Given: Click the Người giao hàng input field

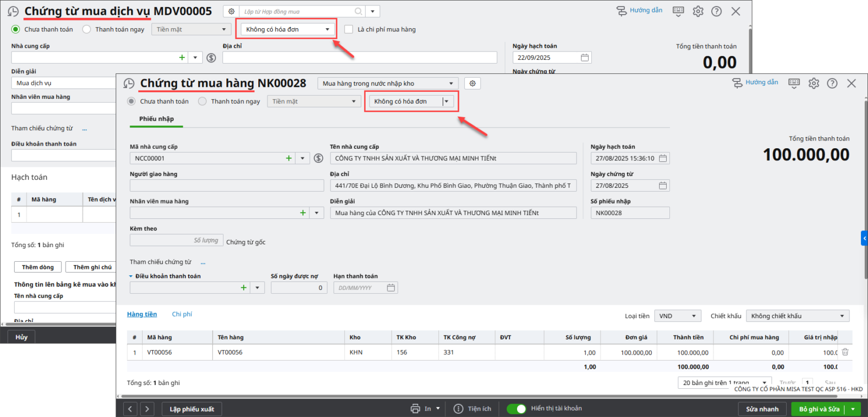Looking at the screenshot, I should point(226,186).
